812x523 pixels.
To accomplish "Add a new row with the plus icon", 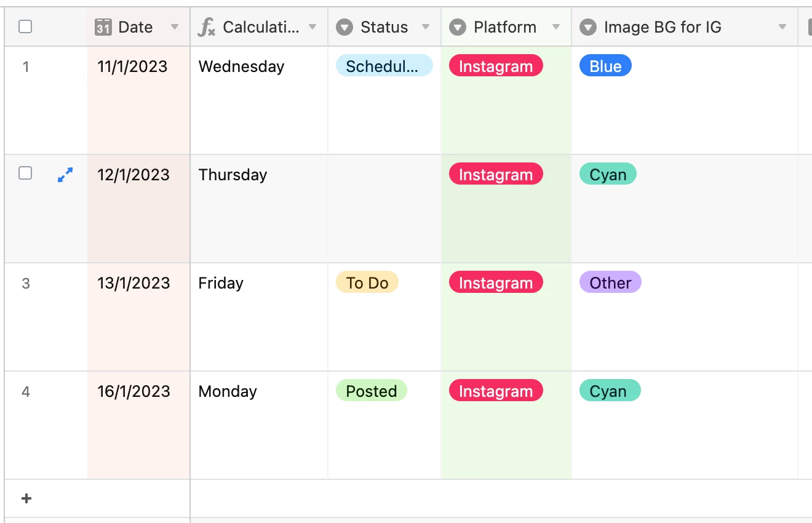I will 26,498.
